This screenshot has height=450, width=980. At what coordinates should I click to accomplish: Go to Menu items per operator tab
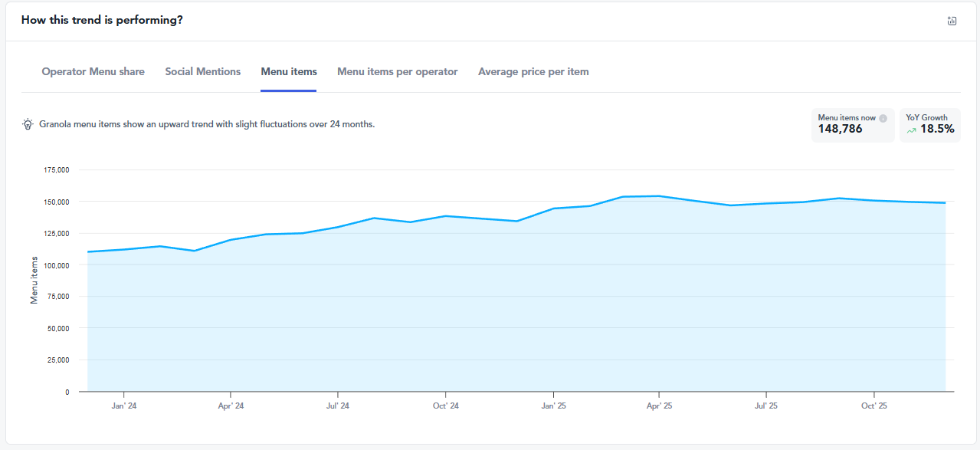[x=397, y=71]
